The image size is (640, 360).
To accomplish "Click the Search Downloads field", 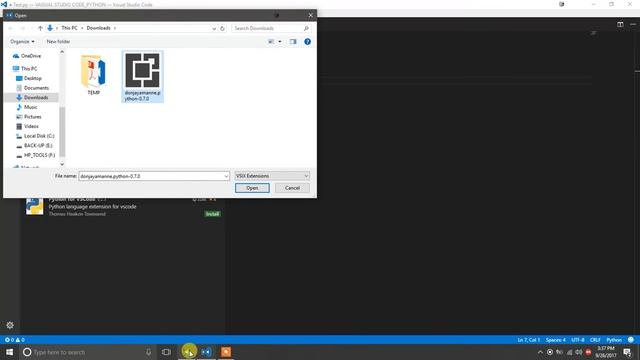I will tap(271, 28).
